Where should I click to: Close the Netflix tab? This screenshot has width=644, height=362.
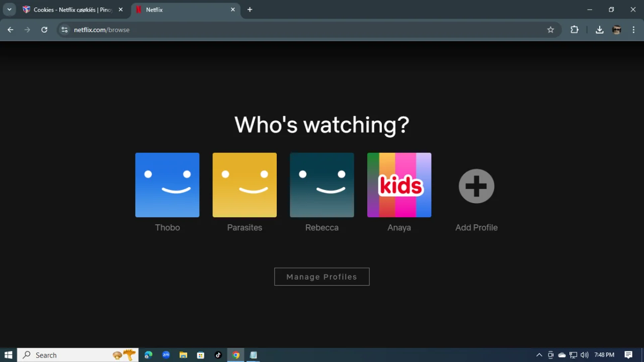click(x=233, y=10)
